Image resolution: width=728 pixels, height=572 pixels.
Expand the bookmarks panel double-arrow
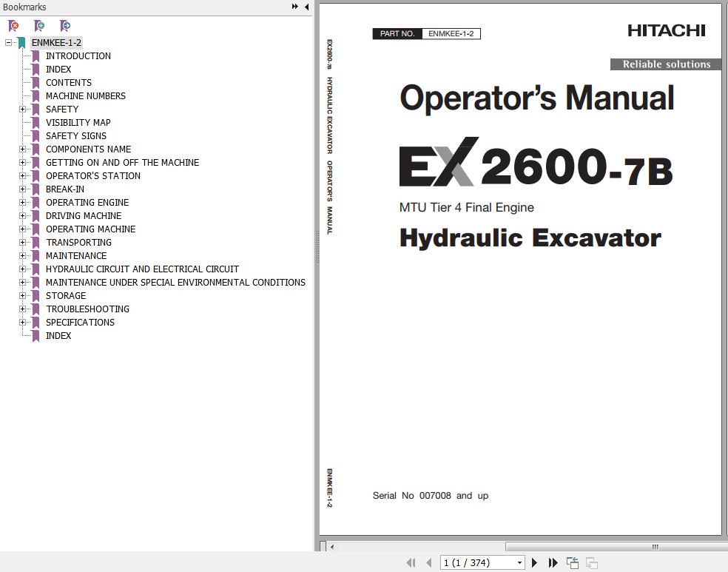294,7
